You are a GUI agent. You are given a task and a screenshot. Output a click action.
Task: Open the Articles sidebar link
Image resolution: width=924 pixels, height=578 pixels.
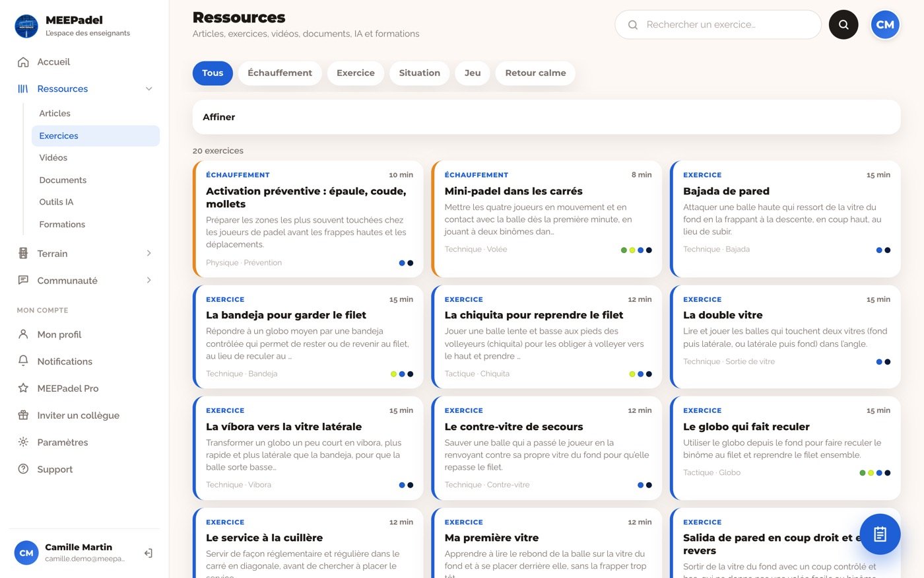point(96,114)
